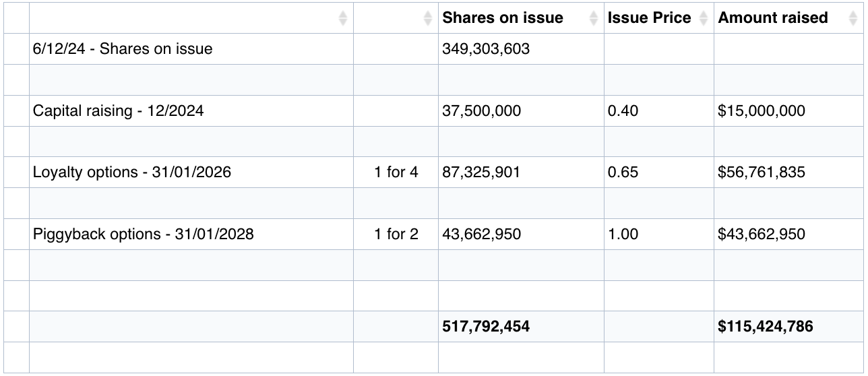Click the Amount raised header text
The image size is (868, 376).
(772, 18)
